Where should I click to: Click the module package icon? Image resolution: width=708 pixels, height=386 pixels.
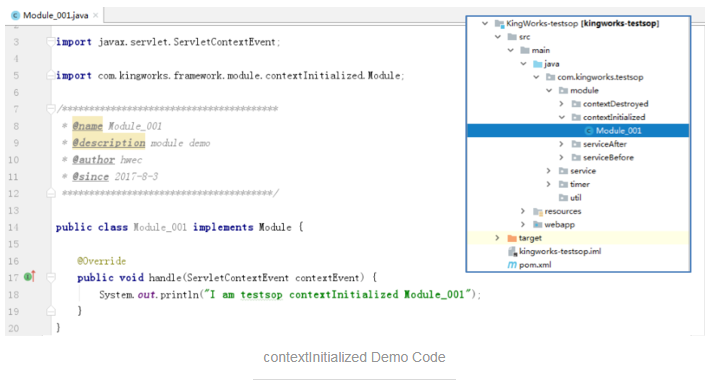pos(563,91)
